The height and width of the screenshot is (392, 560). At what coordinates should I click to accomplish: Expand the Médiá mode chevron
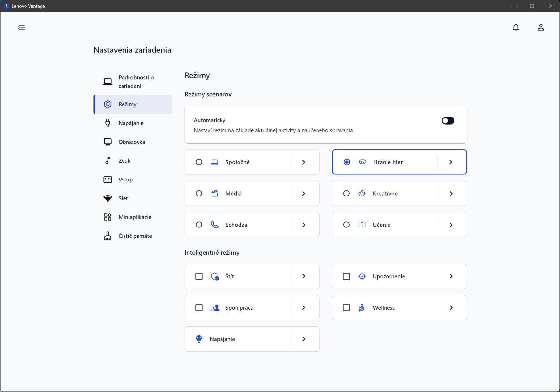click(304, 194)
